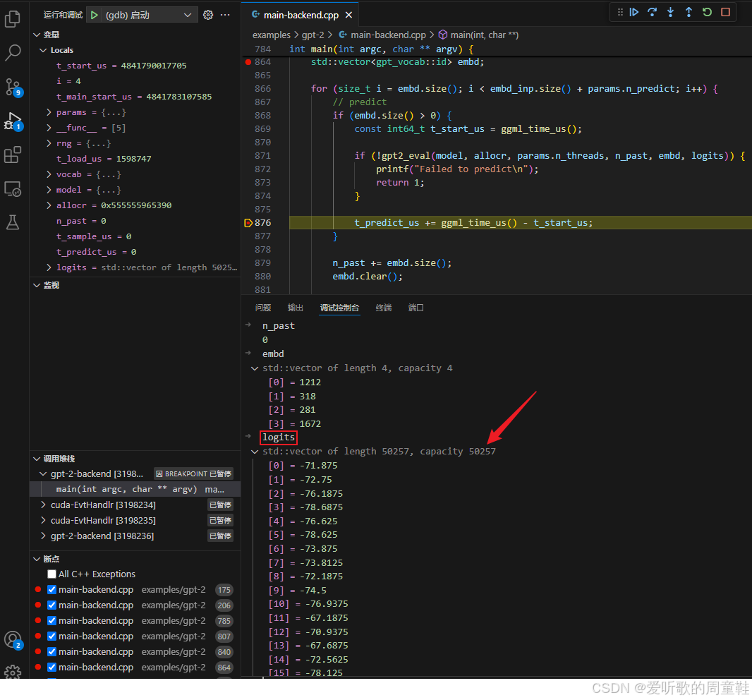Switch to the 终端 terminal tab

click(384, 308)
